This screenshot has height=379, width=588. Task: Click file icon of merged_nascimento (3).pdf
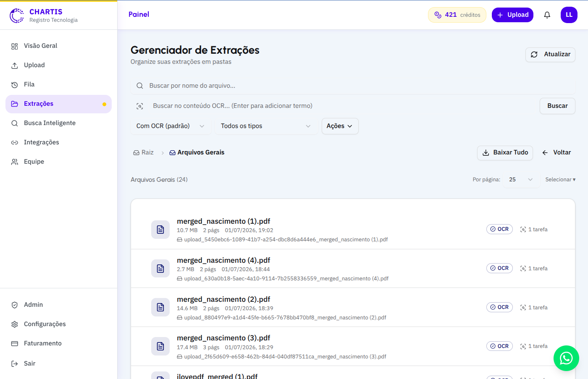pyautogui.click(x=160, y=346)
